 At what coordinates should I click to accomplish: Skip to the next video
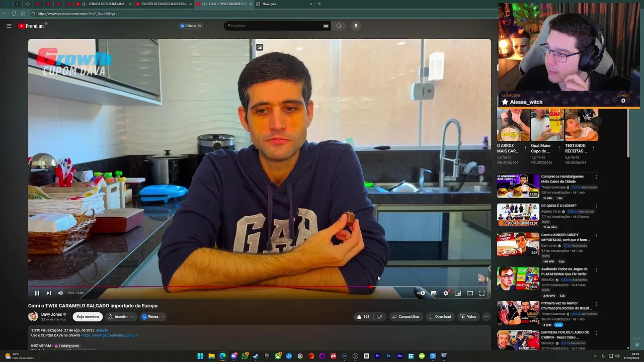click(49, 293)
